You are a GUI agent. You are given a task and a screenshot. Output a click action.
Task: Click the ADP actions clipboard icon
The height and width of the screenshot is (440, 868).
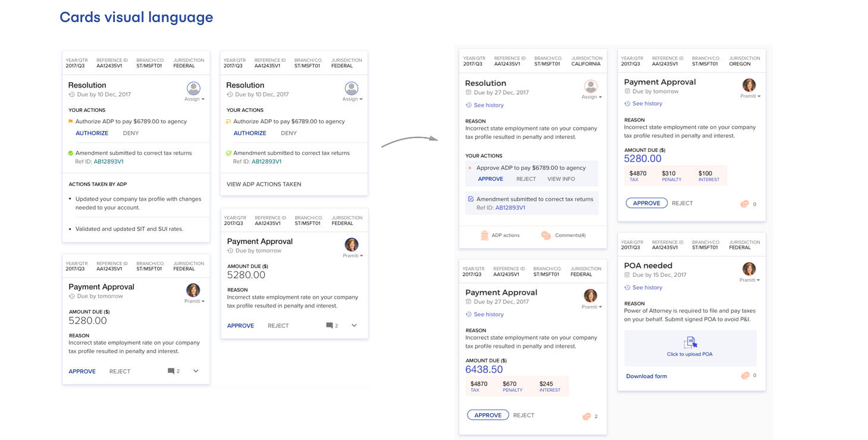484,235
